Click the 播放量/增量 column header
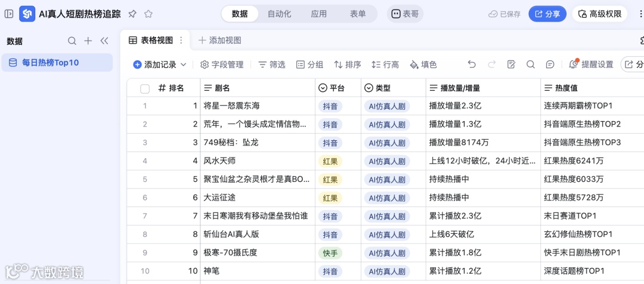Viewport: 644px width, 284px height. click(483, 88)
